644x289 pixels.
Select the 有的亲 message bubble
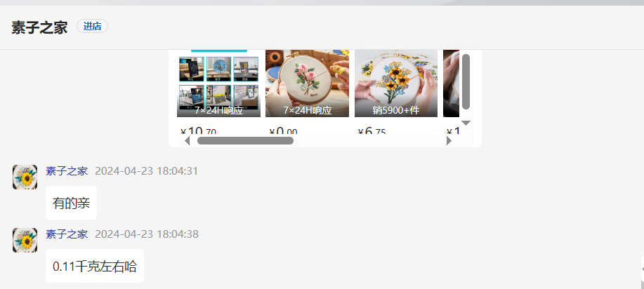tap(71, 203)
